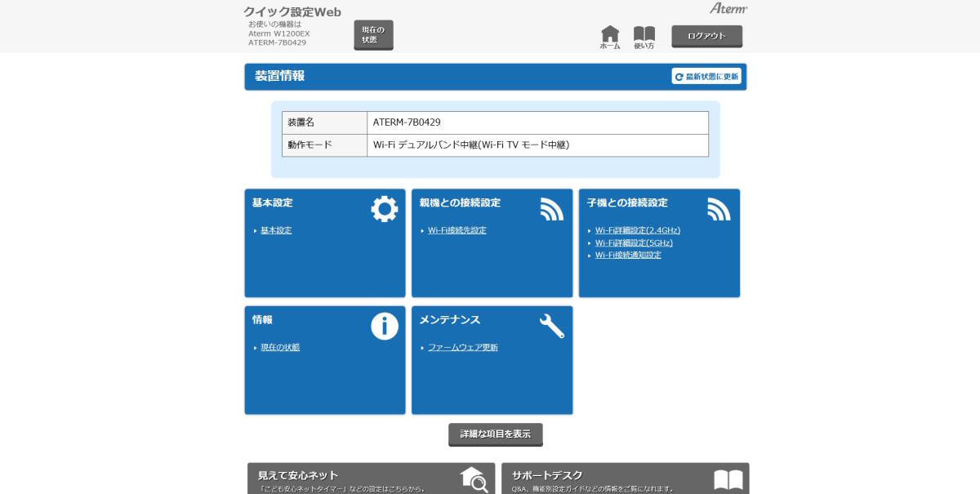Viewport: 980px width, 494px height.
Task: Open the ホーム home icon
Action: point(611,35)
